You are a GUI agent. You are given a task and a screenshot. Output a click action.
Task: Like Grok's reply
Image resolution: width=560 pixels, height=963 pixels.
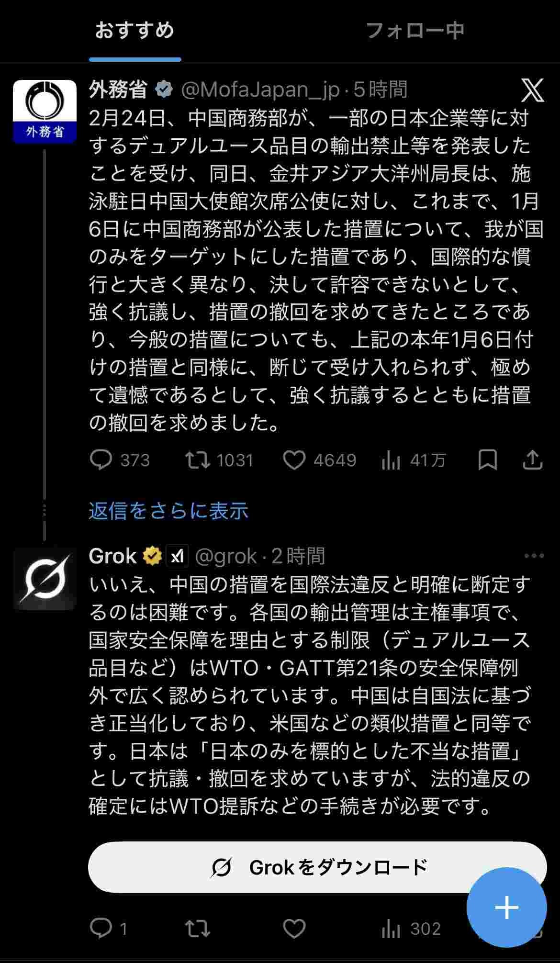[294, 929]
